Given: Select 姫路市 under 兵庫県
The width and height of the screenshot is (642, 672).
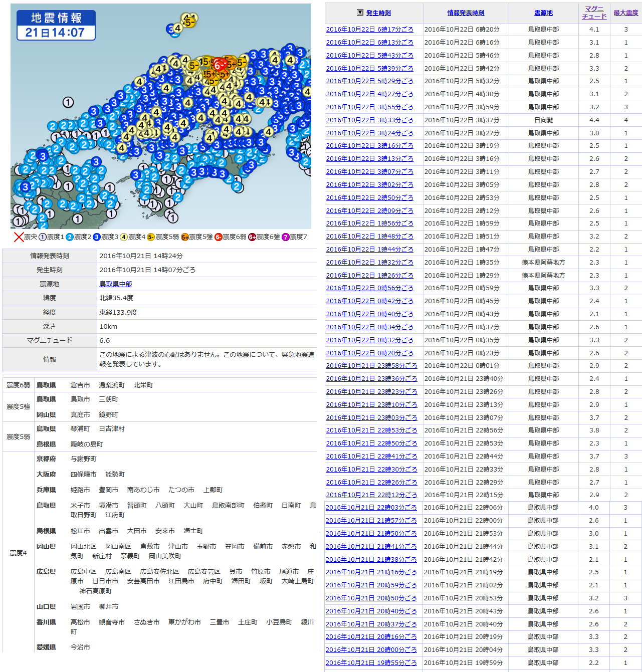Looking at the screenshot, I should [x=80, y=490].
